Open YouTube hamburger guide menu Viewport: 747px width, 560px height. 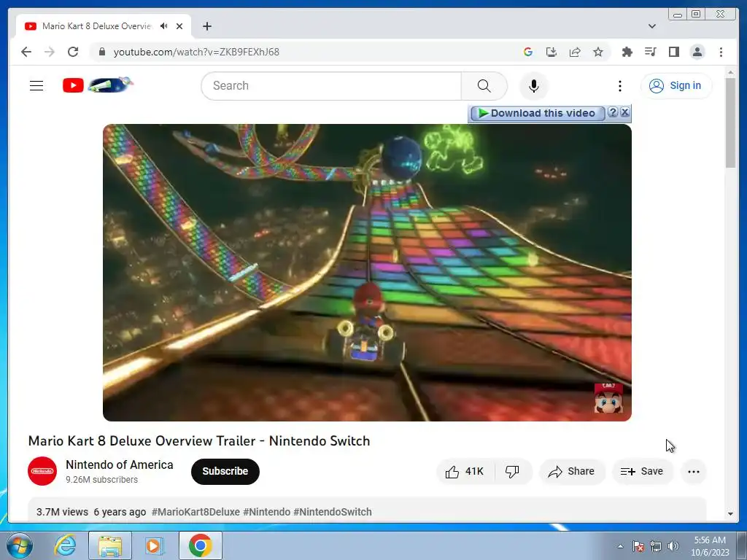tap(36, 86)
